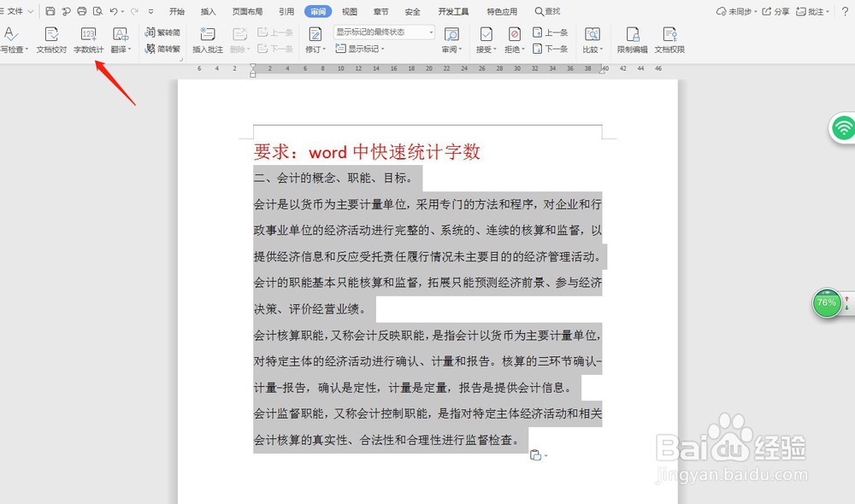Switch to the 插入 tab

click(209, 11)
